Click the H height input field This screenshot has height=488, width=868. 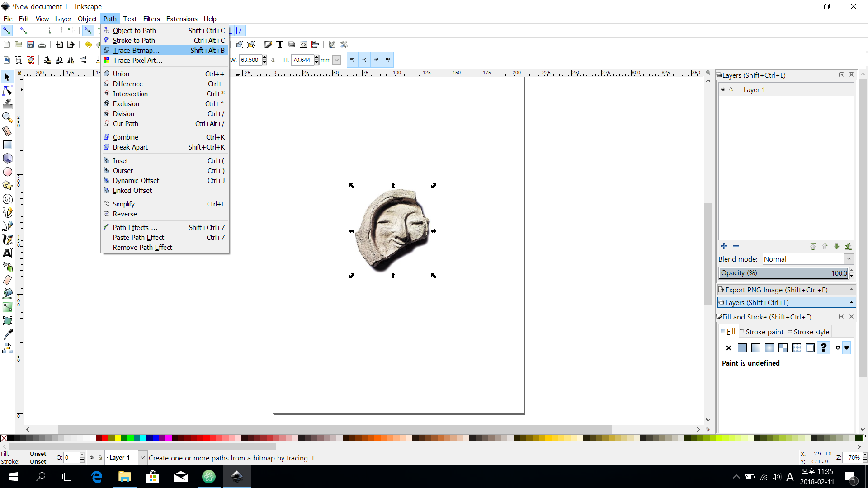(x=302, y=60)
